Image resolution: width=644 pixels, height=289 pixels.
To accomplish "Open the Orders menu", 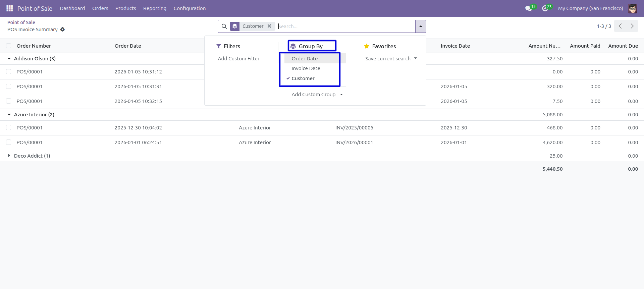I will [100, 8].
